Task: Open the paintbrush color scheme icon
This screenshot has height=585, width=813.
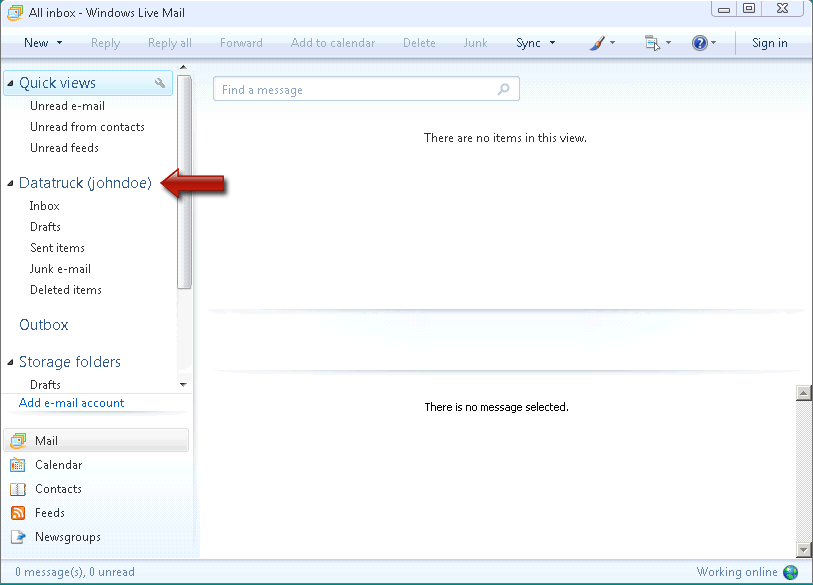Action: click(597, 43)
